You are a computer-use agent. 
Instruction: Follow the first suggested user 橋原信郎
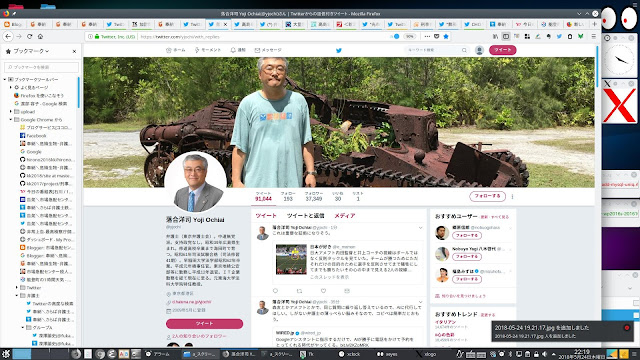tap(467, 236)
